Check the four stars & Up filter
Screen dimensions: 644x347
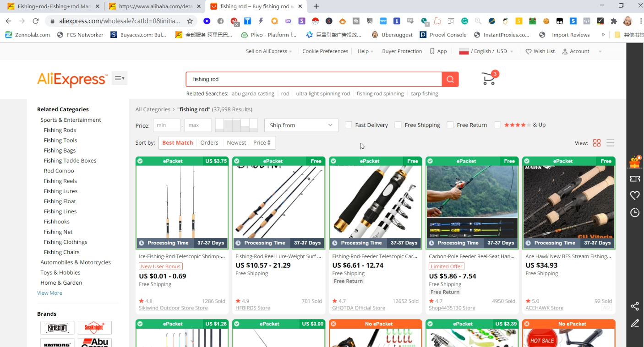pos(497,125)
